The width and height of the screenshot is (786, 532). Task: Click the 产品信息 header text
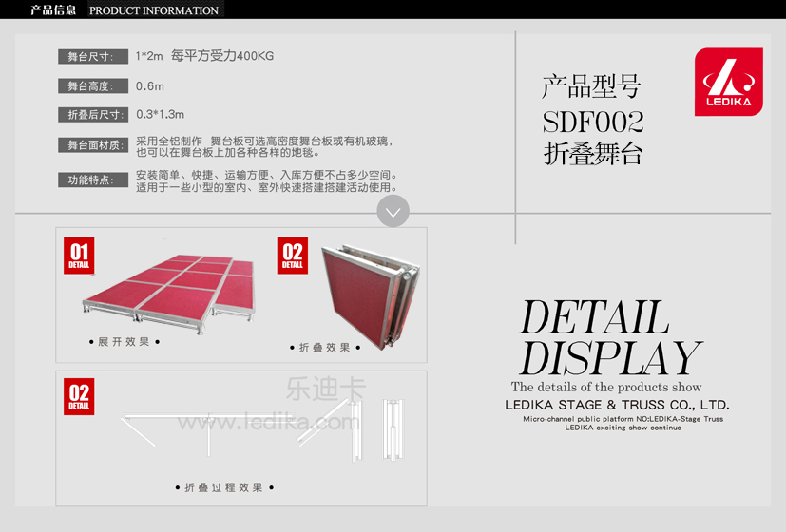[53, 10]
